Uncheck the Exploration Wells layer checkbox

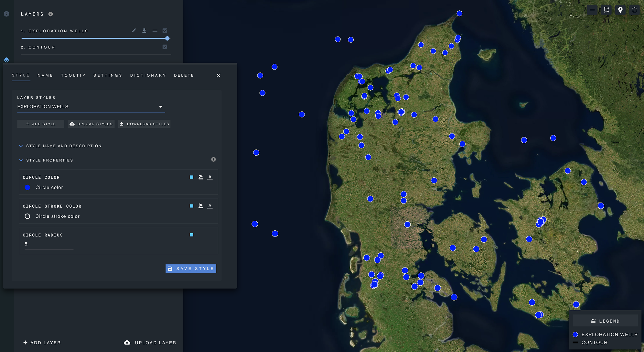165,30
